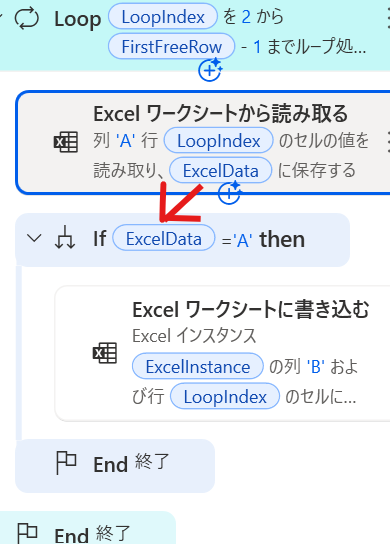Click the Excel icon in read worksheet action
Screen dimensions: 390x544
point(66,142)
